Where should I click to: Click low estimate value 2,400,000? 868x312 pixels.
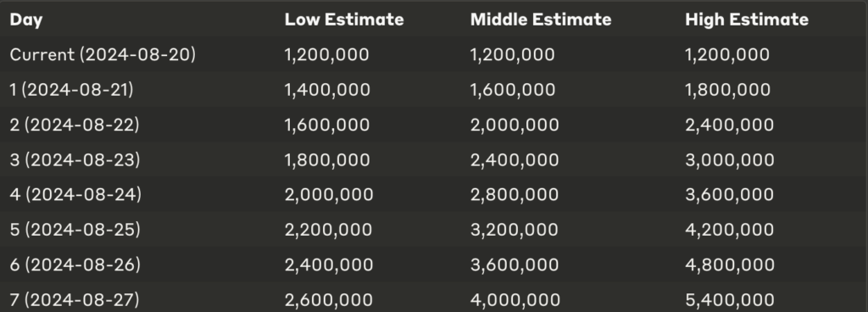(x=329, y=265)
